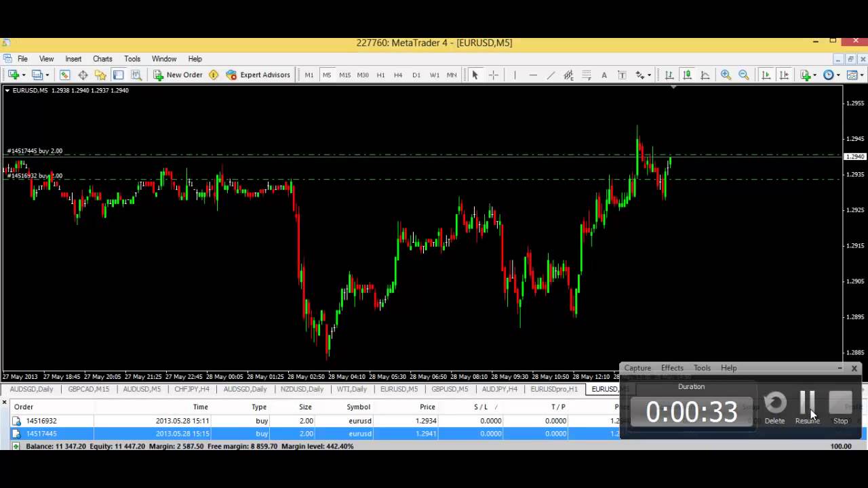Sort orders by the Symbol column
868x488 pixels.
[x=359, y=407]
